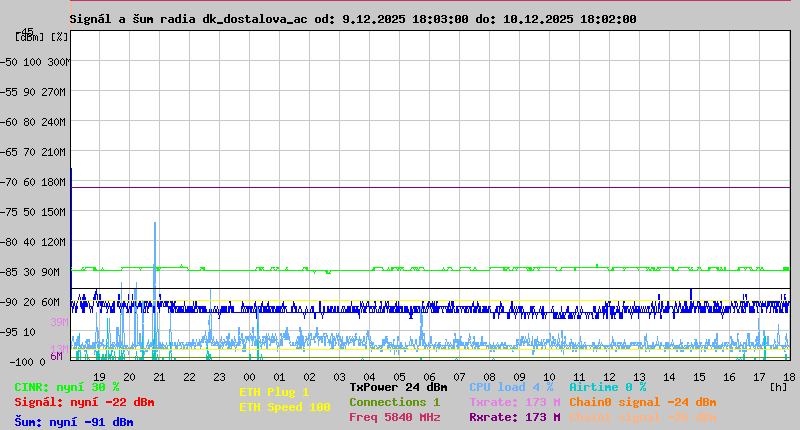Click the 'Txrate: 173 M' legend label
This screenshot has height=430, width=800.
coord(515,402)
